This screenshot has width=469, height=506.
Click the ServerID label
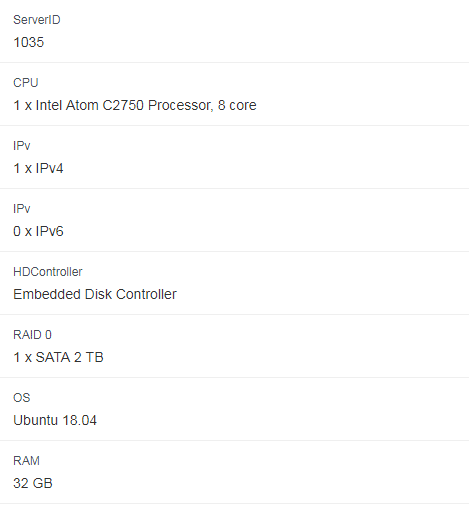(37, 20)
